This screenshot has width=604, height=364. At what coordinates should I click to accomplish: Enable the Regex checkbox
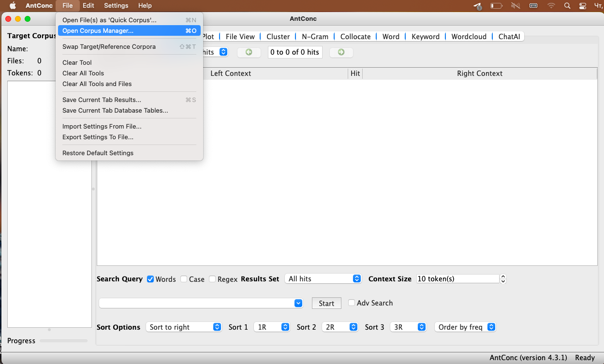(212, 279)
